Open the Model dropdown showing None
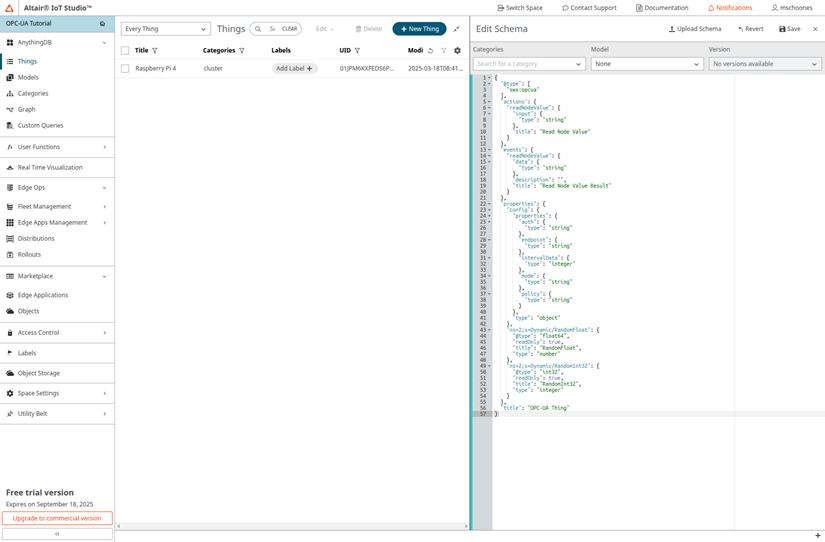 pyautogui.click(x=647, y=64)
